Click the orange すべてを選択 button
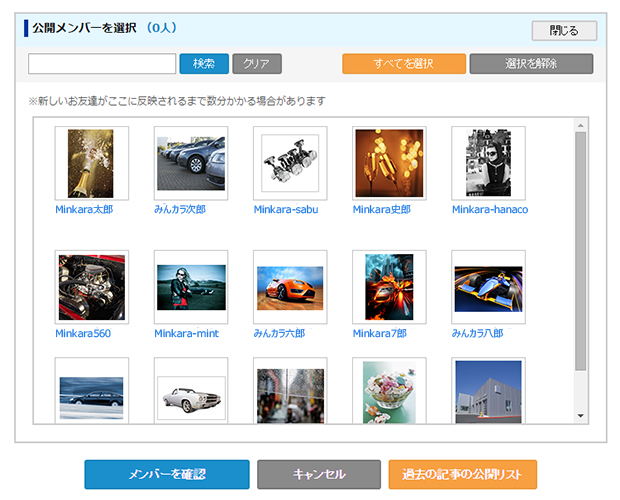620x500 pixels. click(404, 64)
